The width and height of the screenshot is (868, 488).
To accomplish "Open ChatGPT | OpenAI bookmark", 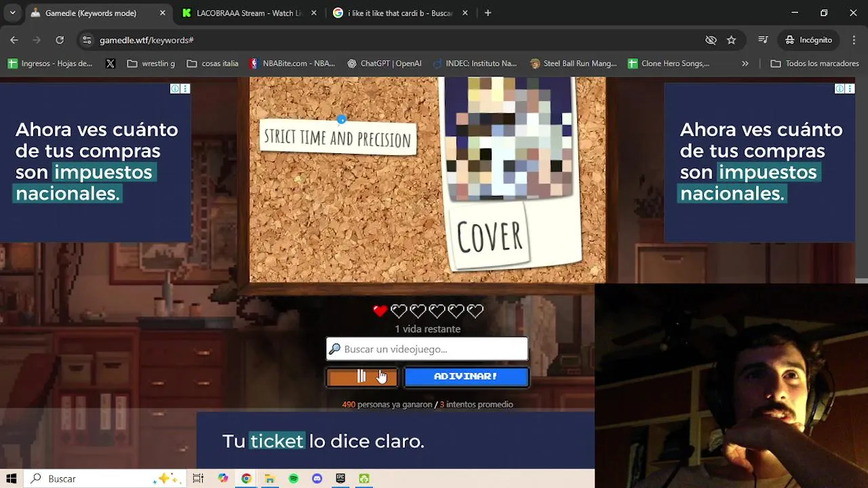I will click(384, 64).
